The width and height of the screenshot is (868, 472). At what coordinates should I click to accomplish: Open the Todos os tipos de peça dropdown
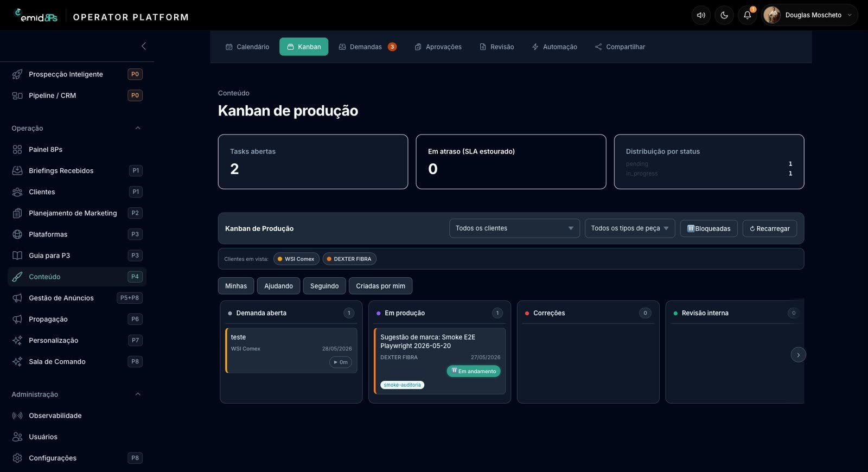point(630,228)
